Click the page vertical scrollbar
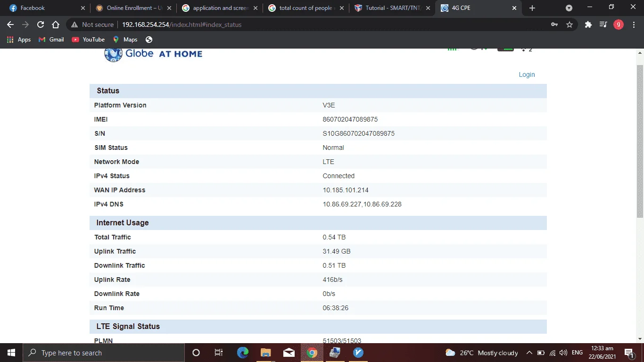Viewport: 644px width, 362px height. [x=640, y=141]
